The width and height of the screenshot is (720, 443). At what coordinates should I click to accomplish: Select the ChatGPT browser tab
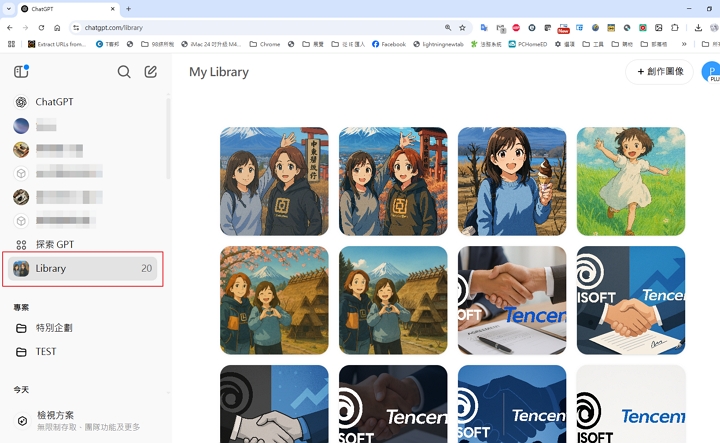pyautogui.click(x=68, y=9)
